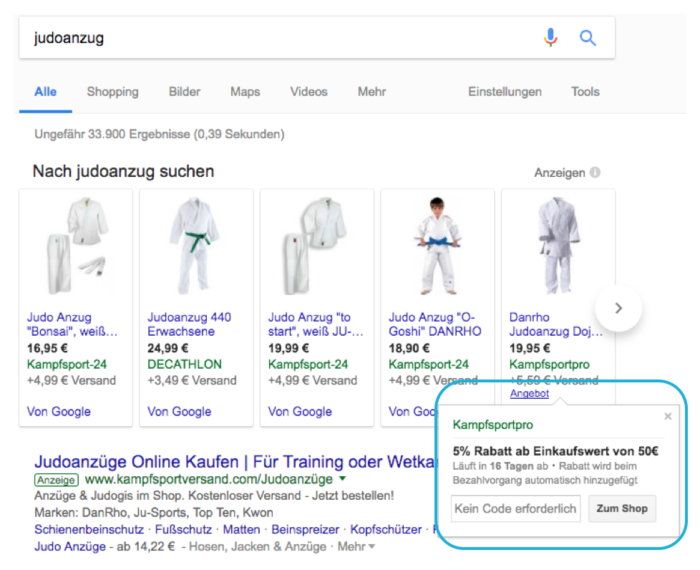Click the Kein Code erforderlich field

pos(516,508)
